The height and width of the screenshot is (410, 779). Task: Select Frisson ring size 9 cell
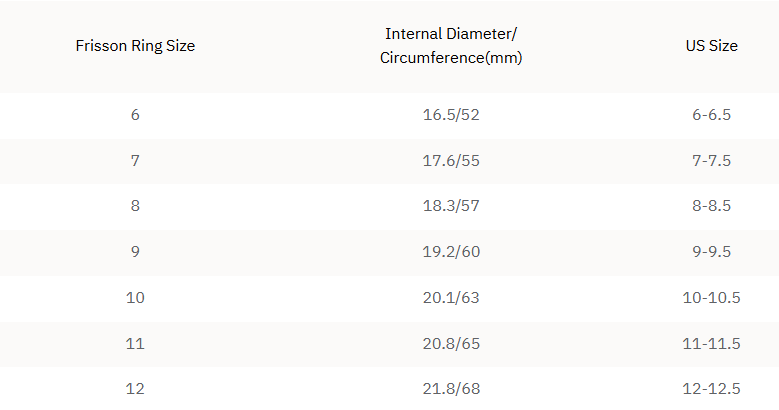pyautogui.click(x=135, y=252)
